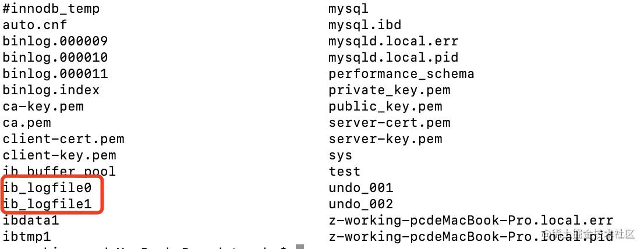Select the ibdata1 file name
The image size is (644, 249).
(x=31, y=220)
